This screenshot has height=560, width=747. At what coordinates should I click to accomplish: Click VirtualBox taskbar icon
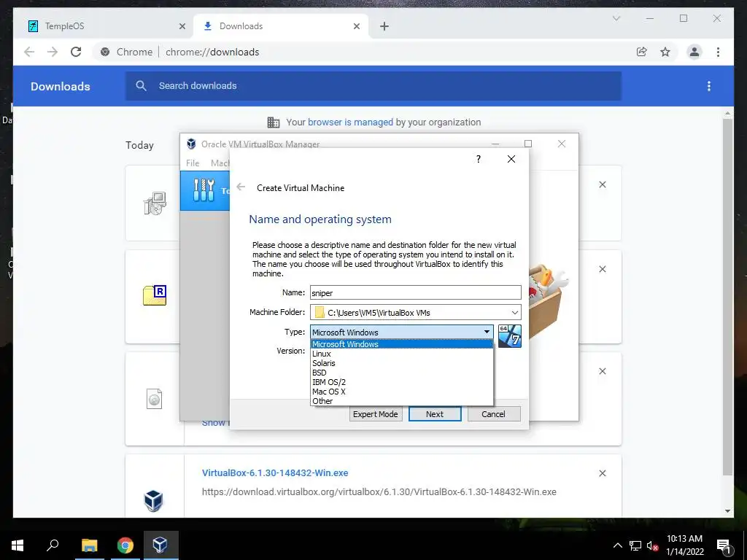click(x=160, y=545)
